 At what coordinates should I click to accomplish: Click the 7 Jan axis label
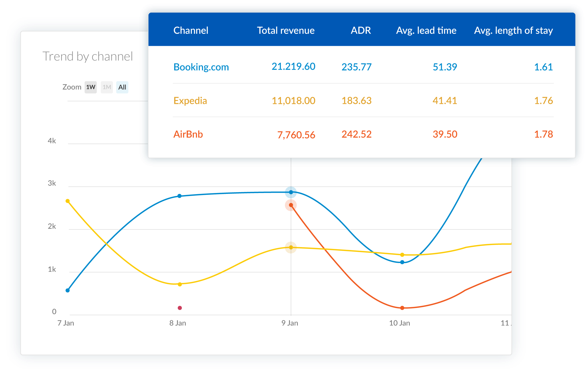click(66, 323)
